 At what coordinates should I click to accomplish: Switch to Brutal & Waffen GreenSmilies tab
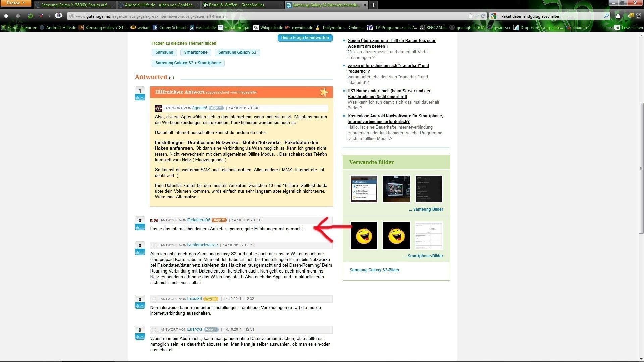[243, 5]
